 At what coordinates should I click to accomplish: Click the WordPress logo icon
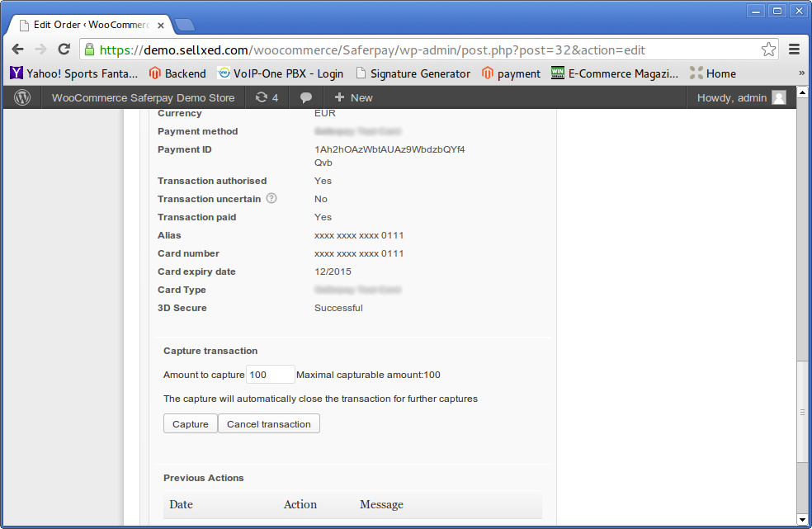point(22,97)
